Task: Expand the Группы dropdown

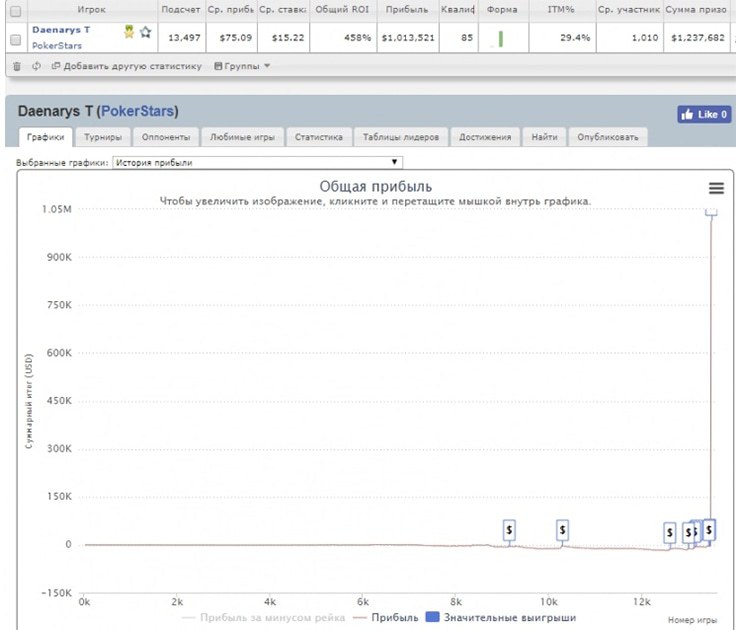Action: pos(242,66)
